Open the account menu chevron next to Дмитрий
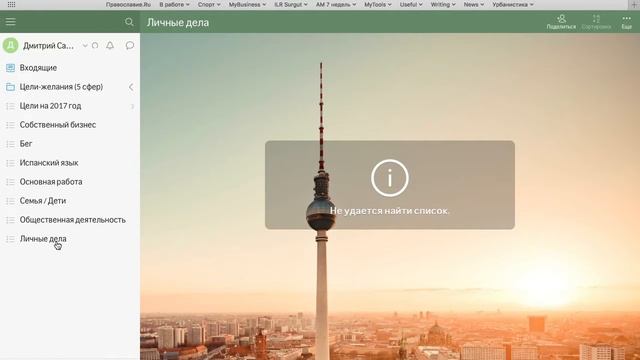 coord(85,45)
